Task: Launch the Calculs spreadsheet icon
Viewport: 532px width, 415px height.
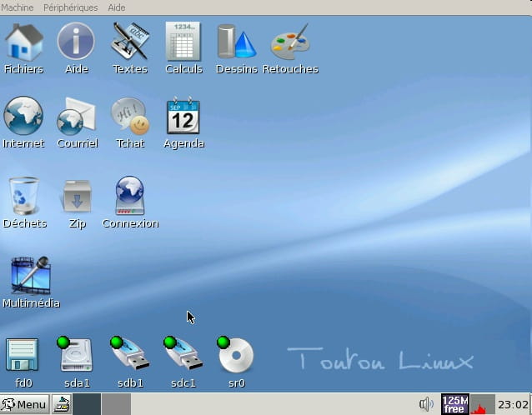Action: pyautogui.click(x=183, y=42)
